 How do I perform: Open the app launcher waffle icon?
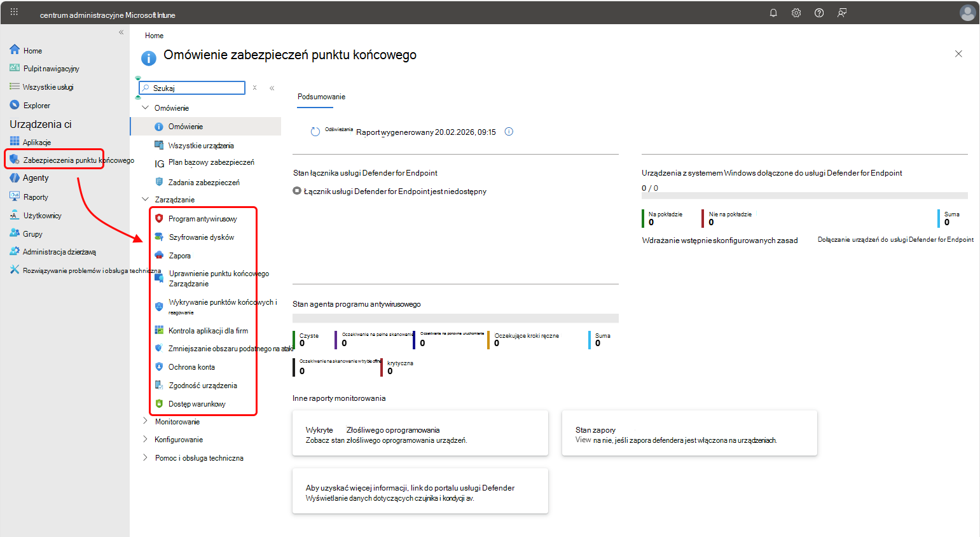click(14, 12)
